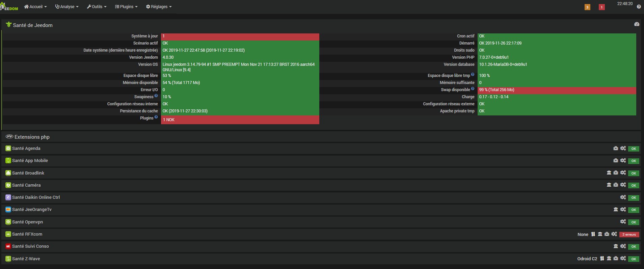Click the Jeedom logo
644x269 pixels.
click(9, 7)
